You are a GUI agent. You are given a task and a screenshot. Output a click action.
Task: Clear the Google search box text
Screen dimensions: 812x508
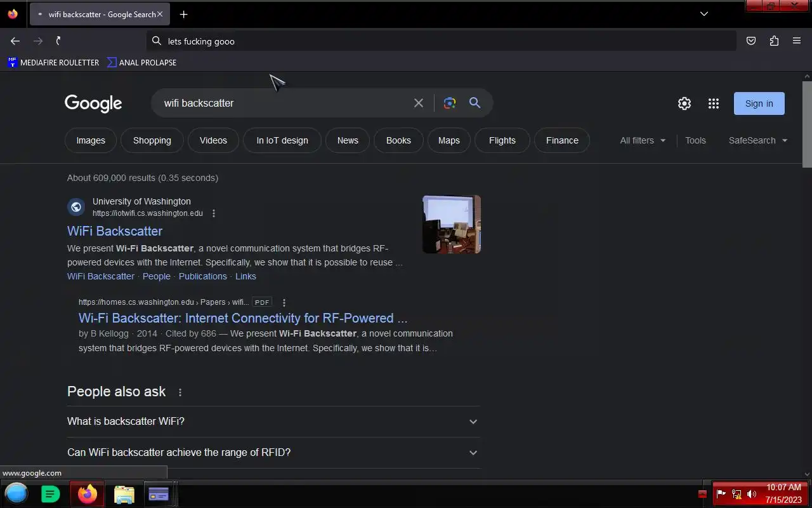pyautogui.click(x=419, y=103)
